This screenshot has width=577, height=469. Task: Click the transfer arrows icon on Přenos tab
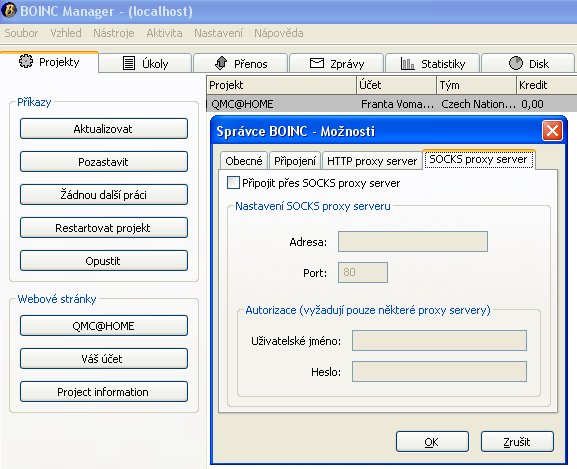(x=221, y=63)
